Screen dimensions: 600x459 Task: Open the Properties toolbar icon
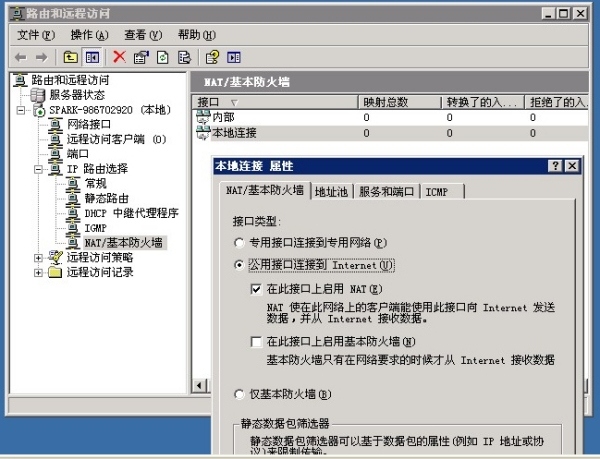click(141, 57)
